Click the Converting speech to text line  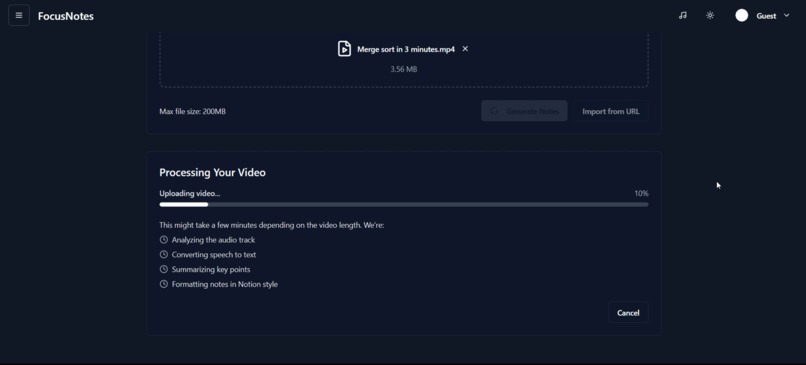pos(214,255)
